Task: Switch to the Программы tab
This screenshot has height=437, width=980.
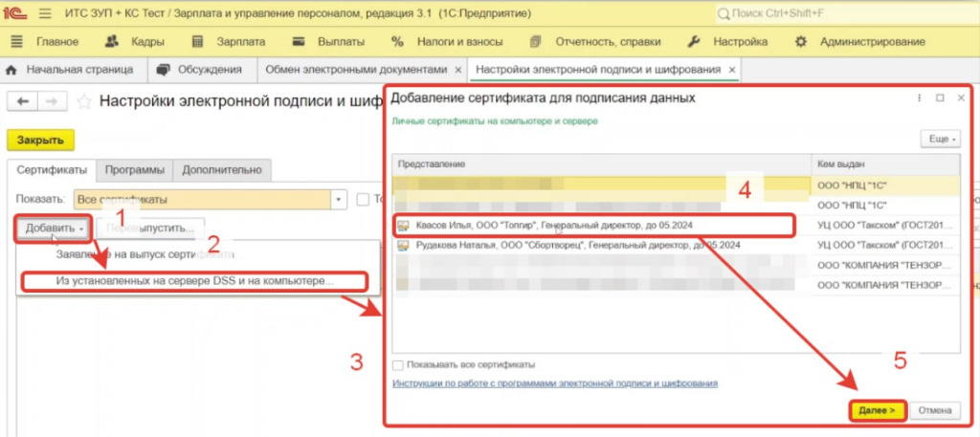Action: 137,169
